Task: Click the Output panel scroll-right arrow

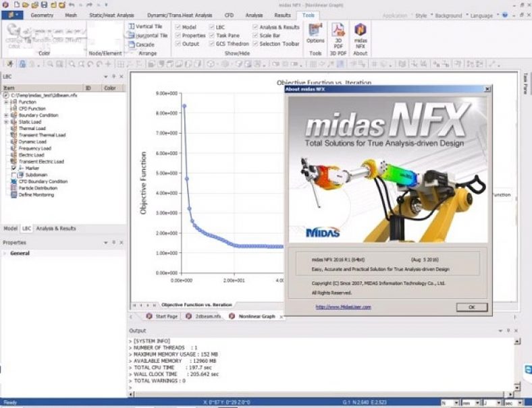Action: 510,395
